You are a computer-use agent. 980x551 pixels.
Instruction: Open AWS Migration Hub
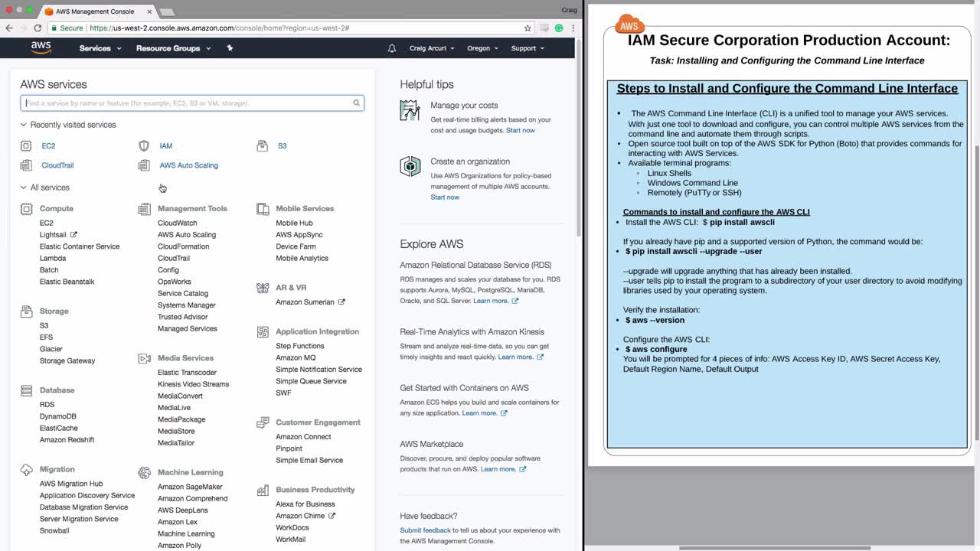(71, 484)
